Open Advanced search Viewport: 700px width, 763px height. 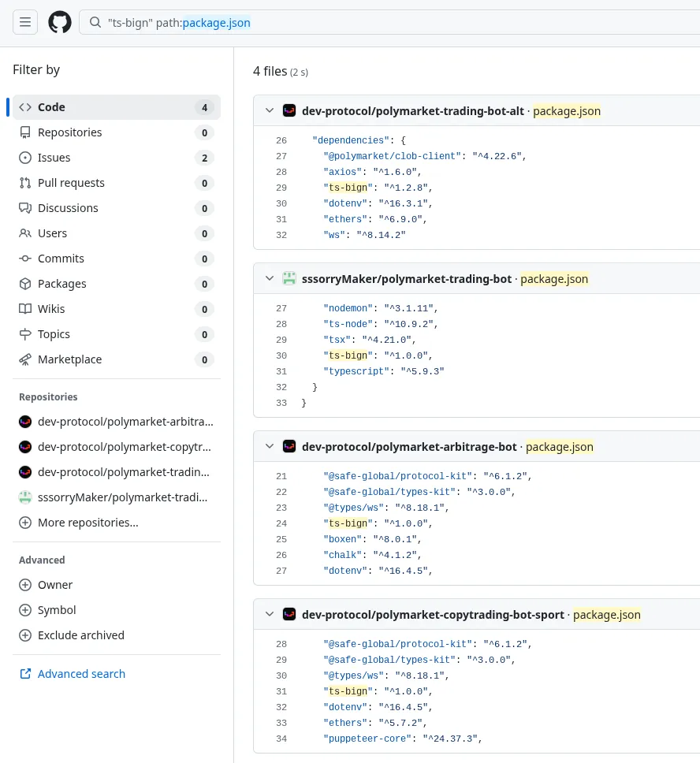(81, 673)
